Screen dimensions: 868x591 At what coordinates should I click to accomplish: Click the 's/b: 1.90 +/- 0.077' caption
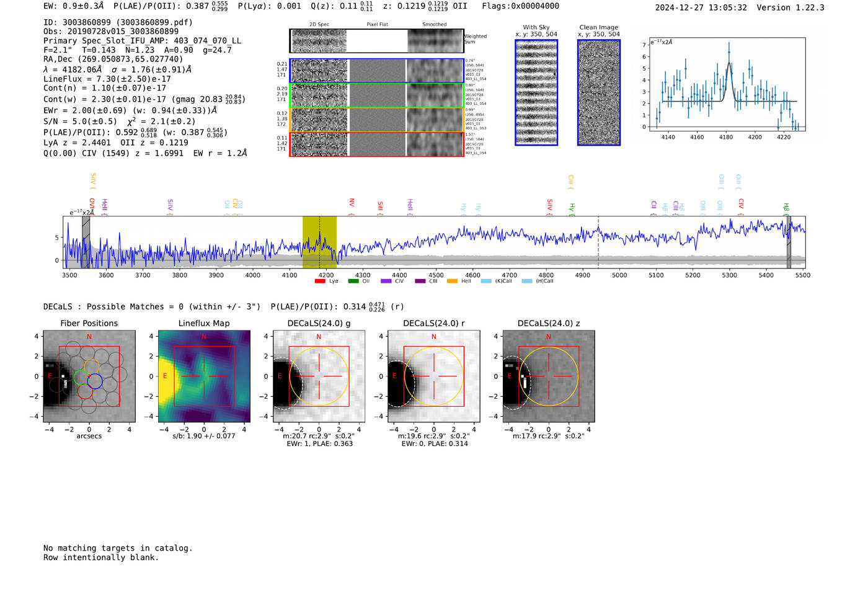pyautogui.click(x=204, y=436)
